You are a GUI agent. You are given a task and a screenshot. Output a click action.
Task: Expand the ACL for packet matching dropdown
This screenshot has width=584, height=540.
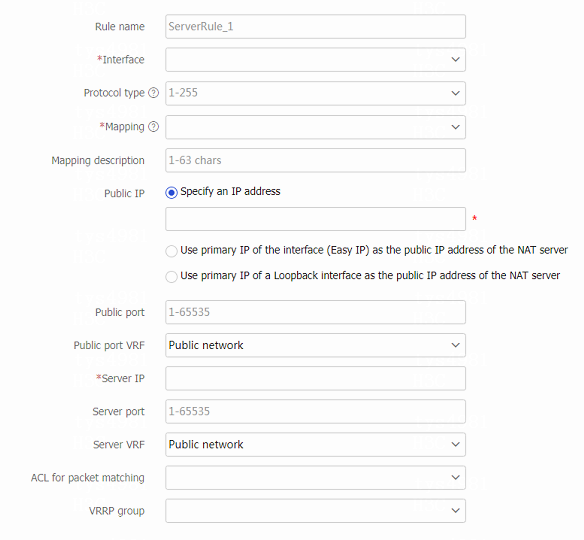tap(315, 477)
